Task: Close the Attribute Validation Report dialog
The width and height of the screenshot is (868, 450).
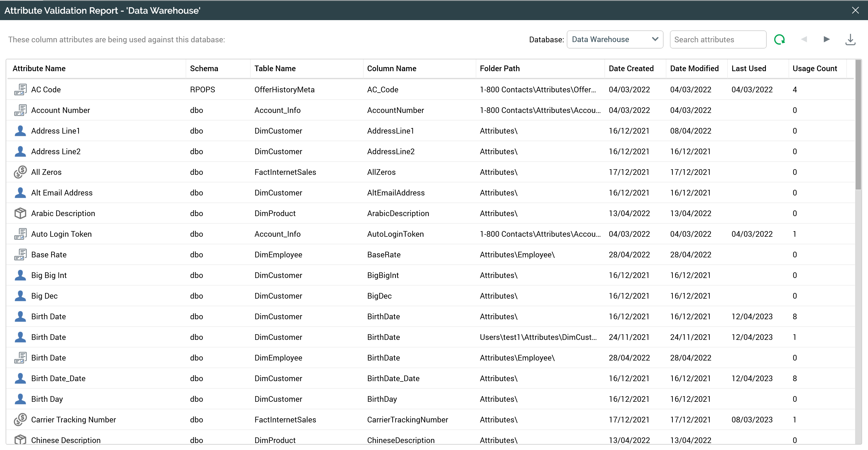Action: coord(855,10)
